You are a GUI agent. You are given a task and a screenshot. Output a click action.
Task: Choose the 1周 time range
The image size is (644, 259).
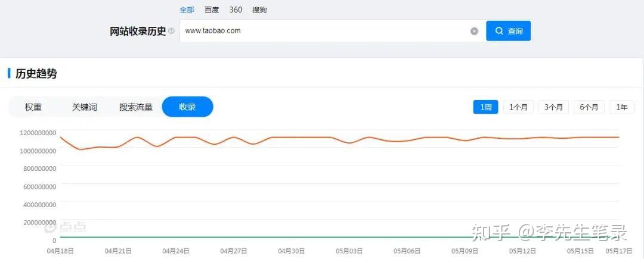click(x=485, y=107)
